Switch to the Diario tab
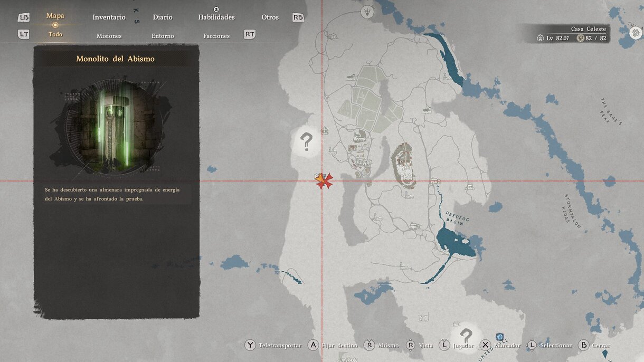 point(163,17)
